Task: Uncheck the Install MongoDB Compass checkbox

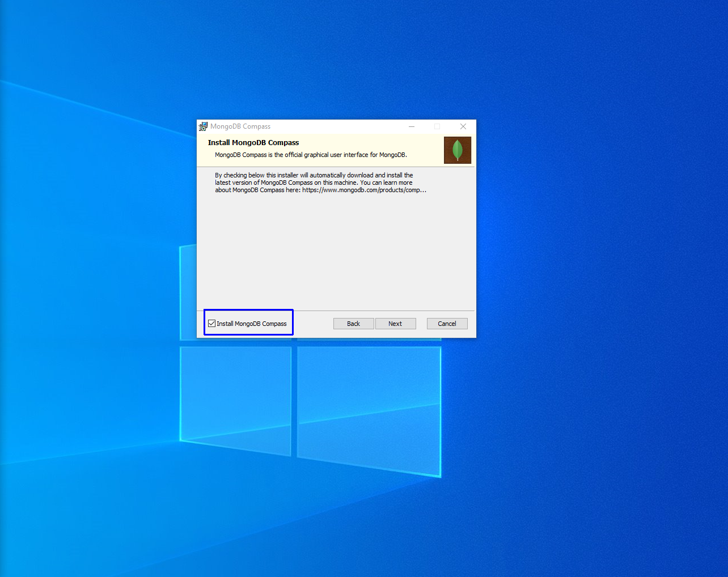Action: 211,324
